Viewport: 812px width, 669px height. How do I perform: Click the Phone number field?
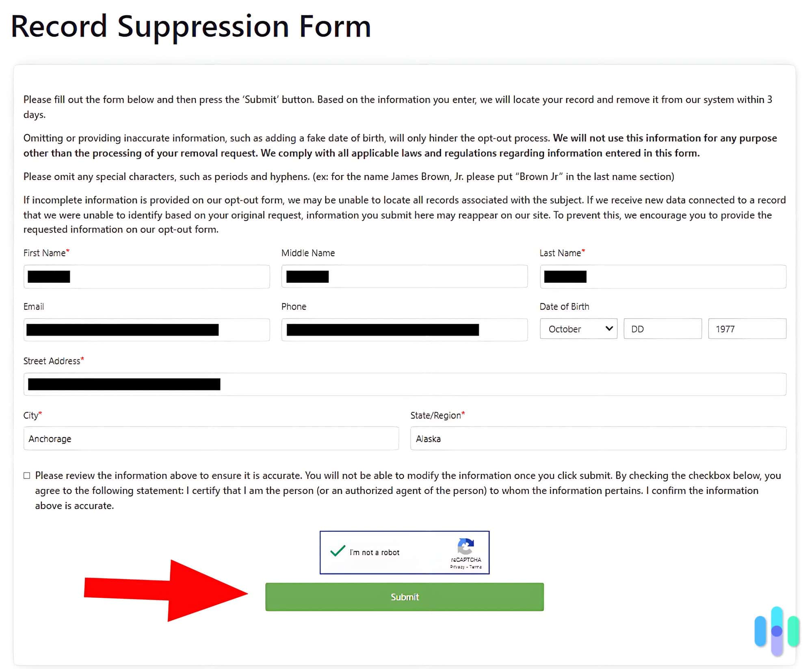(404, 330)
